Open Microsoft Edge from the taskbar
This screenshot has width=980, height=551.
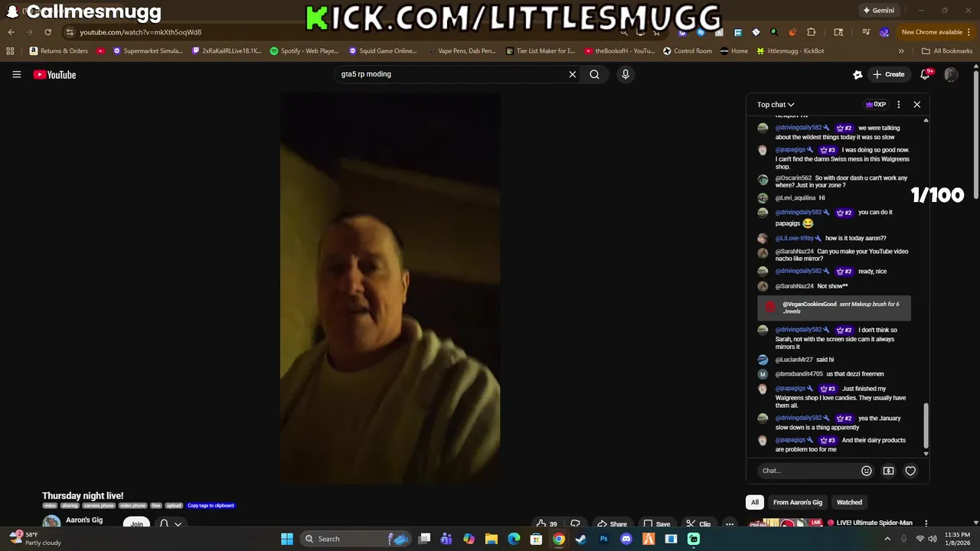pyautogui.click(x=514, y=539)
